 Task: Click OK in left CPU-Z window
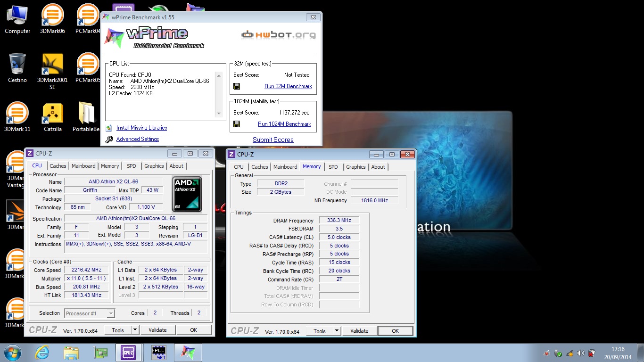coord(193,330)
